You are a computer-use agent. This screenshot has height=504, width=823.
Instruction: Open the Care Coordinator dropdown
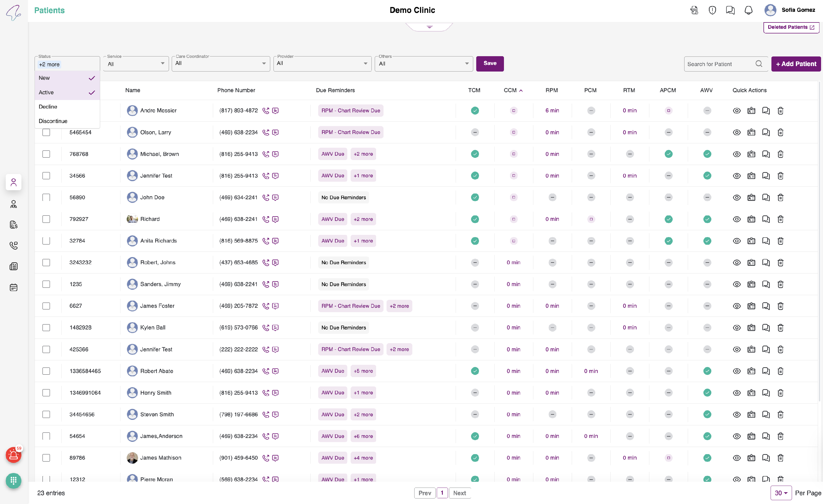coord(221,64)
